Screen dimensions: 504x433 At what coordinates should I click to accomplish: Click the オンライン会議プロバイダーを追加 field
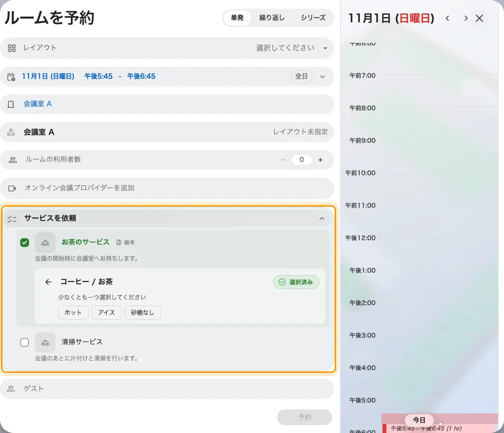tap(167, 188)
